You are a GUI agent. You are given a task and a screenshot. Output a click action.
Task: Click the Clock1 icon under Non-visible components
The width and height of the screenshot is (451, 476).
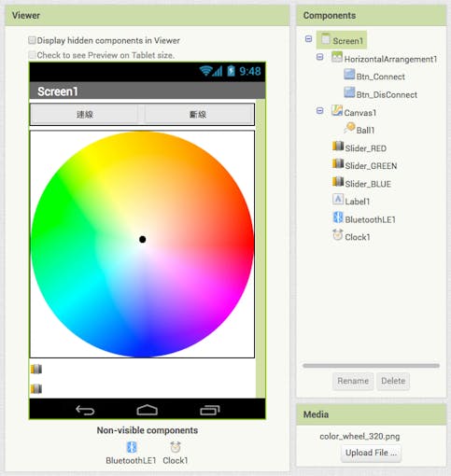point(176,447)
